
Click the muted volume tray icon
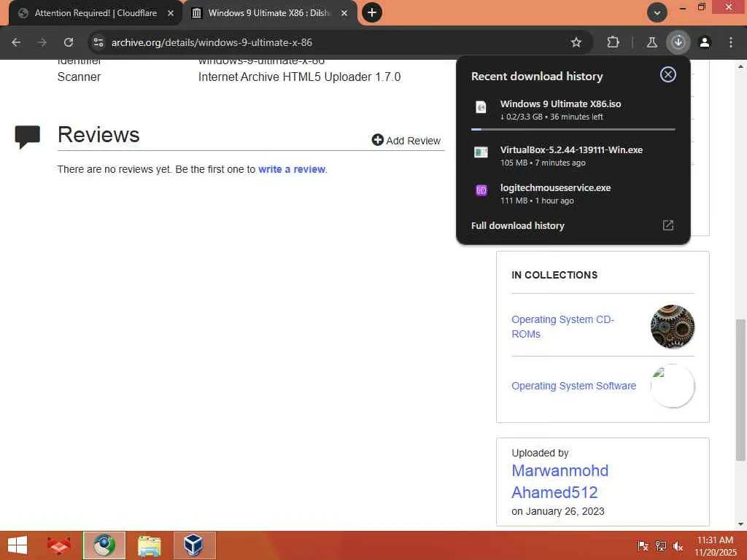(678, 545)
